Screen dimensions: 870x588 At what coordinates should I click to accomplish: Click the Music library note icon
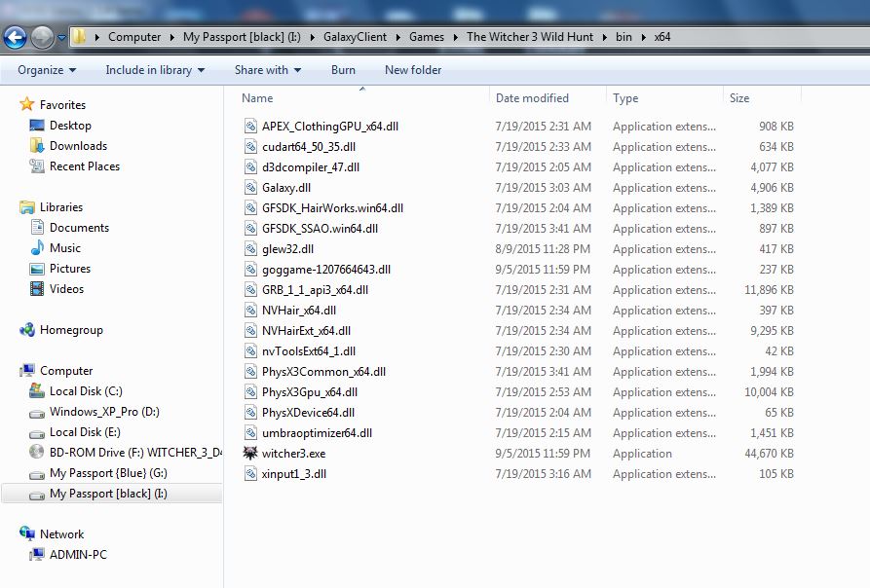(x=37, y=247)
